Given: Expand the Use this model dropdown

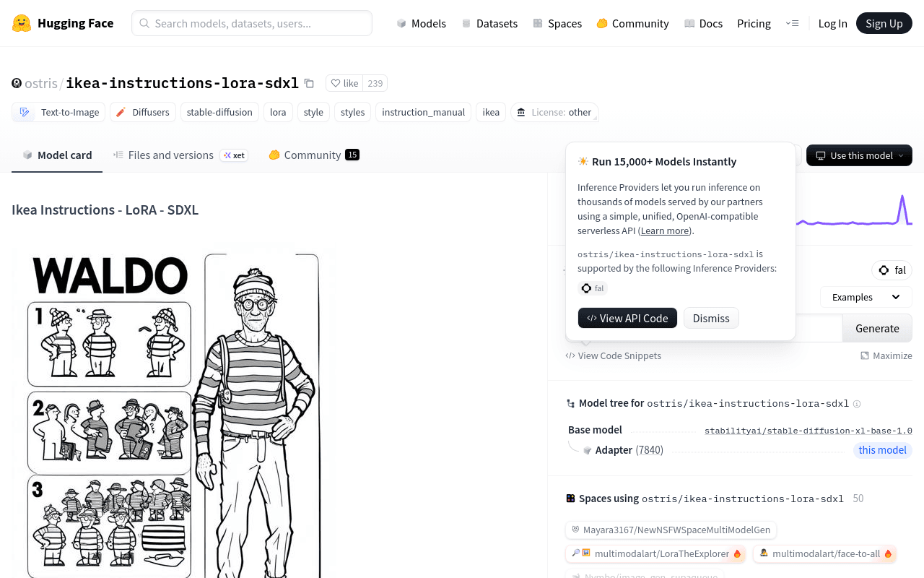Looking at the screenshot, I should [859, 155].
